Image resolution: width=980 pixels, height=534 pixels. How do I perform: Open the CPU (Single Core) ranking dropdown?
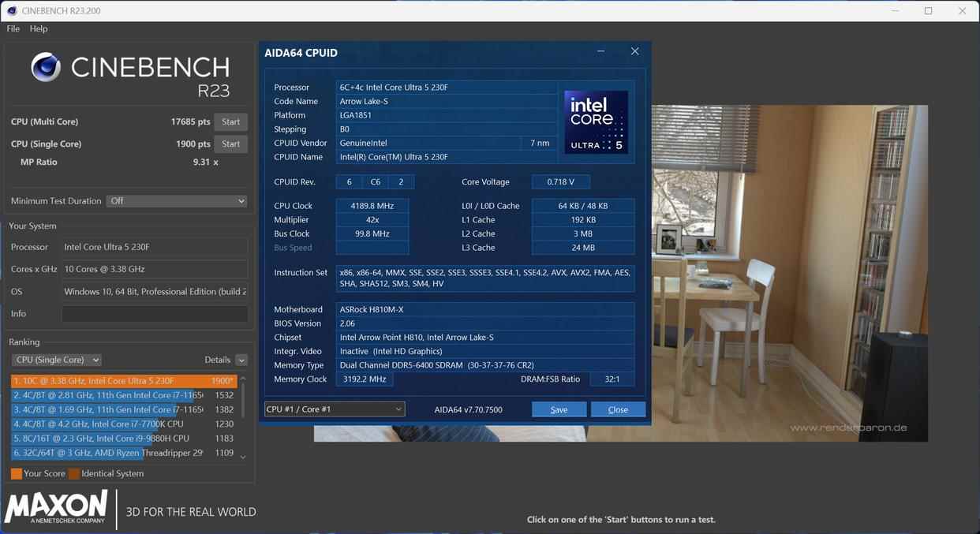point(56,360)
